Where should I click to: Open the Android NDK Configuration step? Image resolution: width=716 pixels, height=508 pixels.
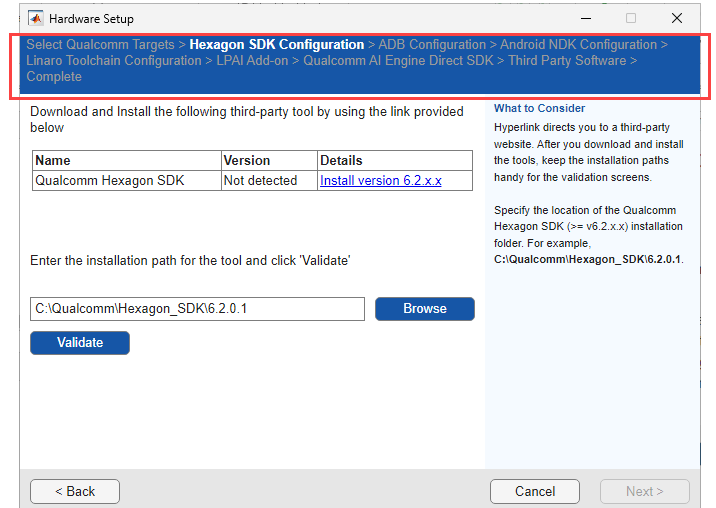(578, 45)
